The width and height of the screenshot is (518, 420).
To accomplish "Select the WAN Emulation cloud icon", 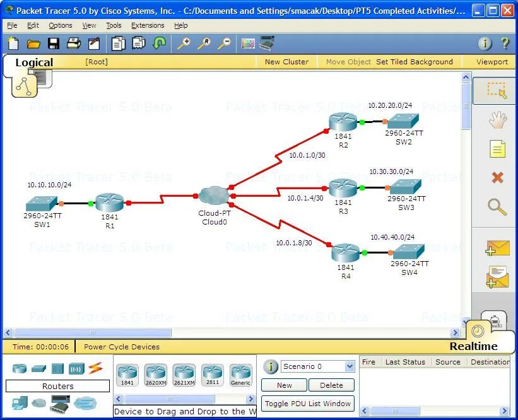I will tap(39, 403).
